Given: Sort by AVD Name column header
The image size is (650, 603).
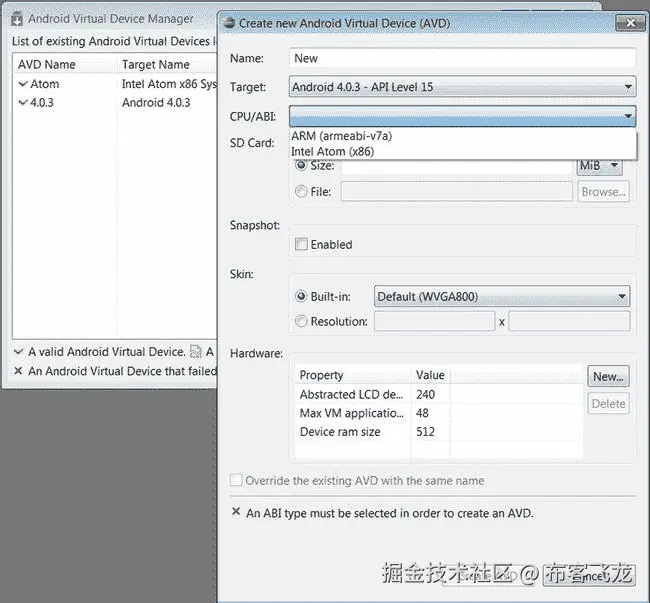Looking at the screenshot, I should [x=65, y=64].
